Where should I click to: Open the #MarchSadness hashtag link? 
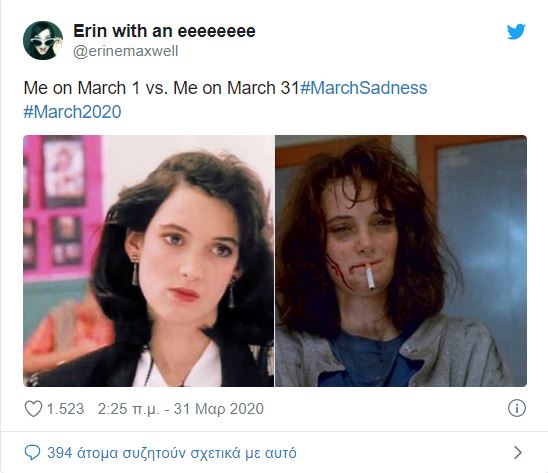coord(363,88)
